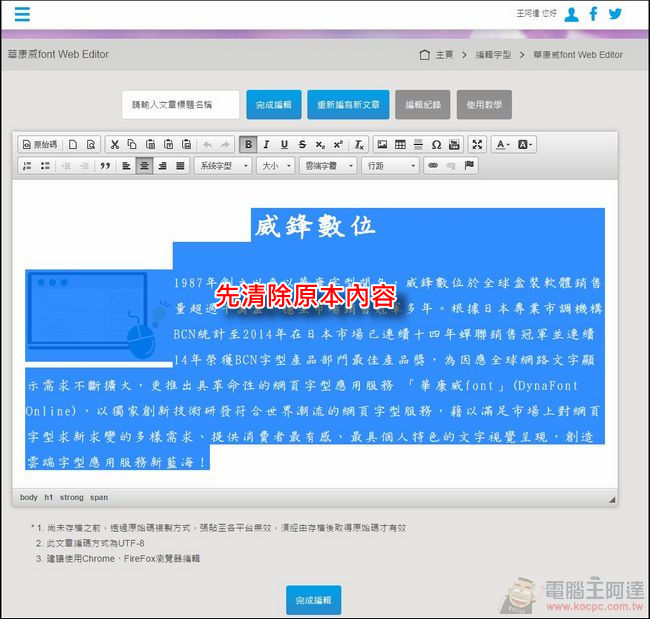The width and height of the screenshot is (650, 619).
Task: Click the 重新編寫新文章 button
Action: pos(348,105)
